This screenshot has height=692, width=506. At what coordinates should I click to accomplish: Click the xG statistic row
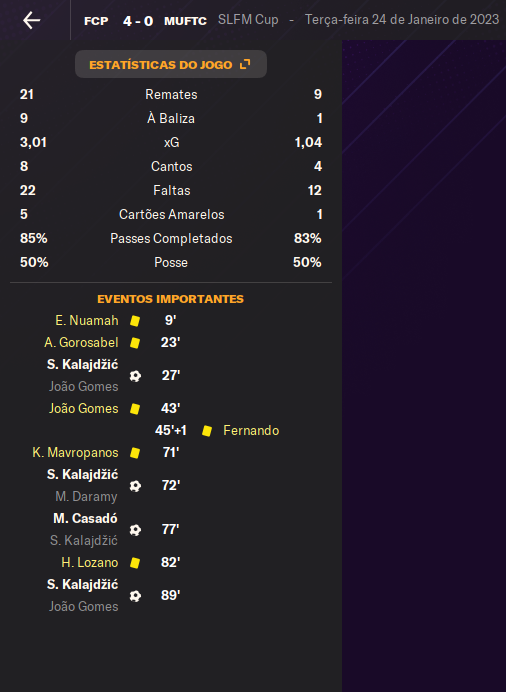click(x=171, y=142)
